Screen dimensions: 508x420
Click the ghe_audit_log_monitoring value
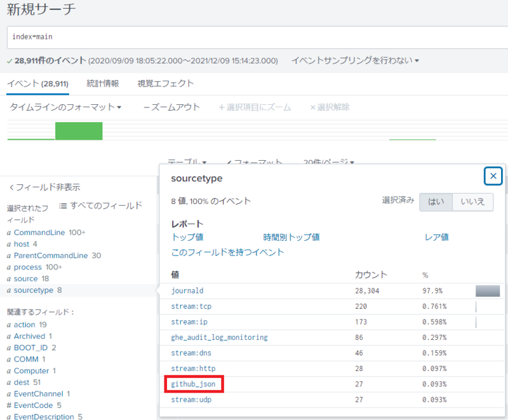(219, 337)
